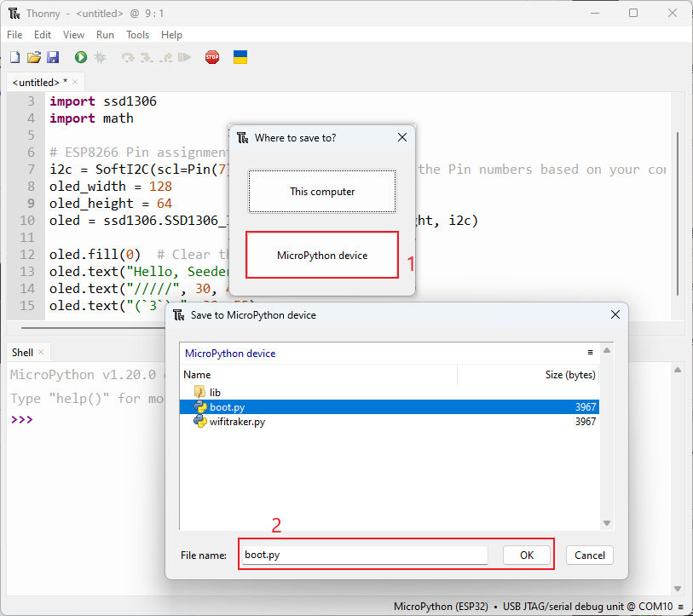
Task: Click the Thonny logo in title bar
Action: click(14, 14)
